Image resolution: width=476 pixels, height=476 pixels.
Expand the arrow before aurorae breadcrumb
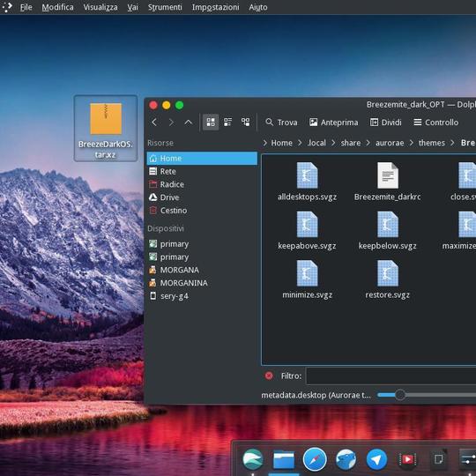point(368,143)
